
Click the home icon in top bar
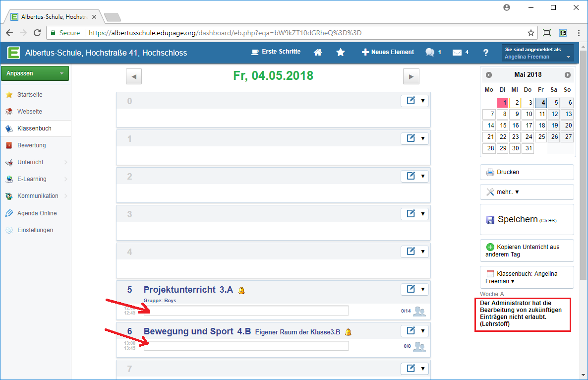click(318, 52)
